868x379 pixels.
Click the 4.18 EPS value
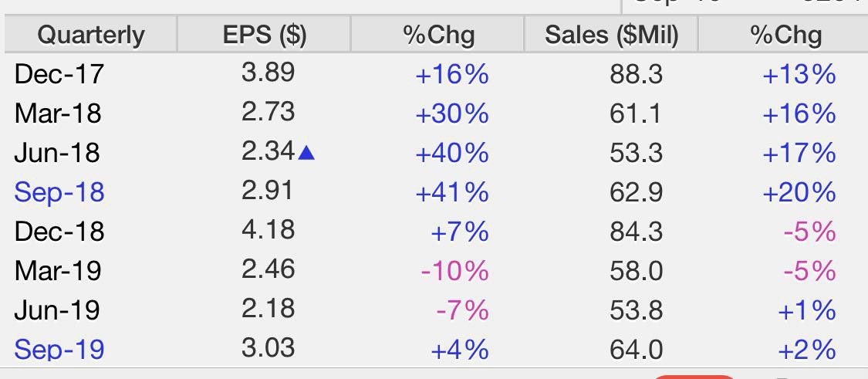tap(268, 230)
